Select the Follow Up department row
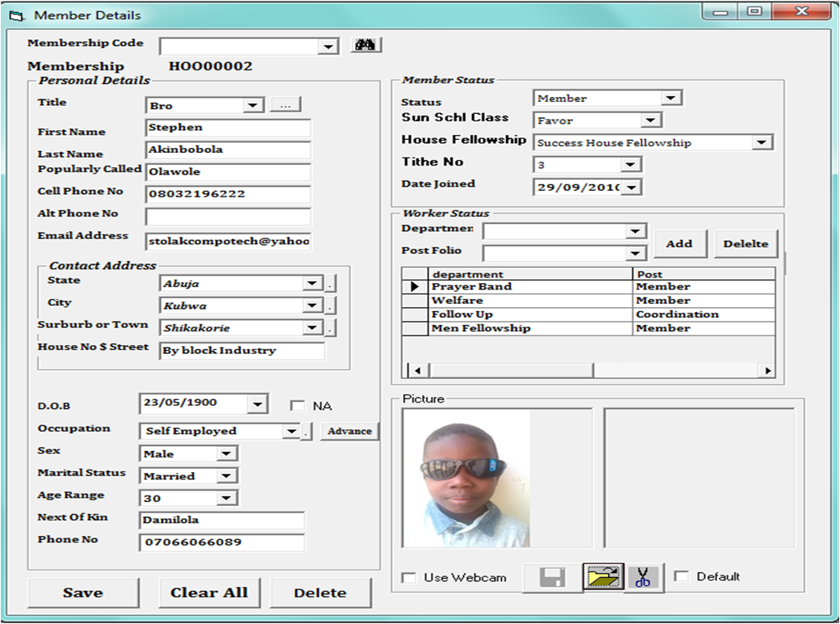The width and height of the screenshot is (840, 624). click(530, 314)
